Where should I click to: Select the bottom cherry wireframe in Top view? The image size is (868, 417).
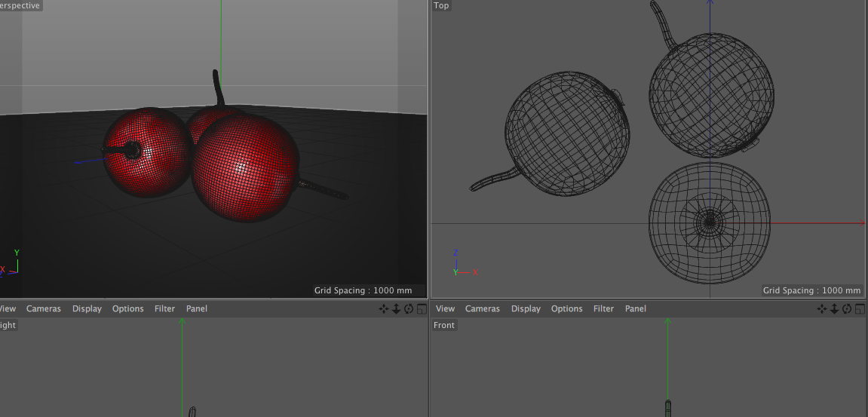(709, 223)
